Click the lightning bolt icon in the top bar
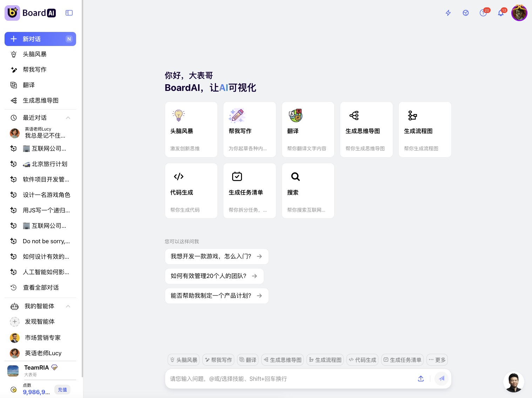 pyautogui.click(x=448, y=13)
